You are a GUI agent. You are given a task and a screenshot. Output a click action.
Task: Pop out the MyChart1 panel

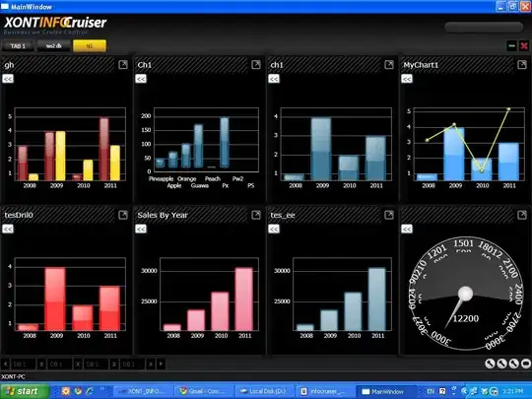(522, 64)
